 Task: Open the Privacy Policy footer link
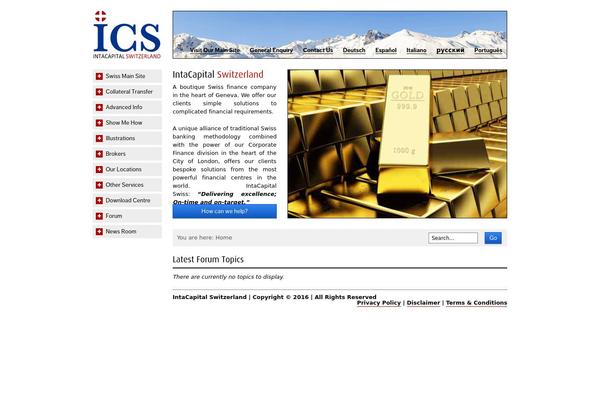[379, 303]
